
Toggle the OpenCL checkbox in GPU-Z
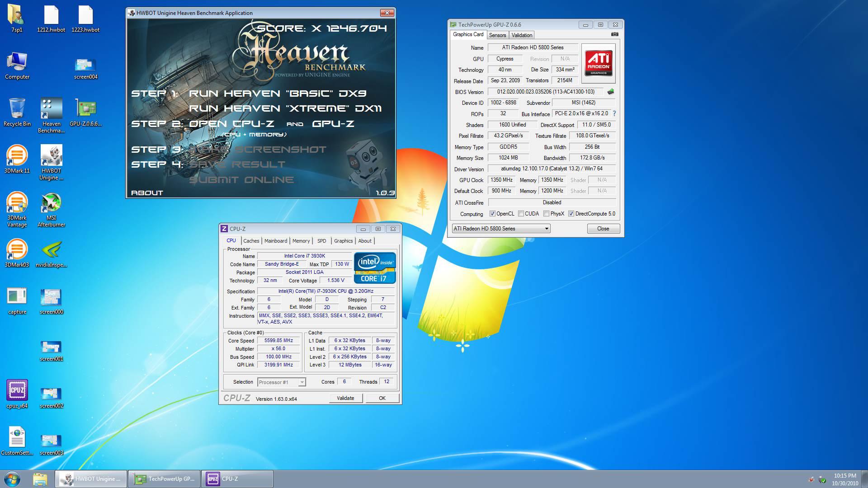pos(493,214)
